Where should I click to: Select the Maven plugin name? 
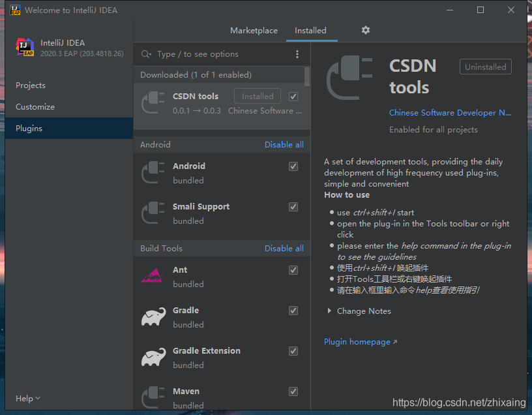pyautogui.click(x=186, y=392)
